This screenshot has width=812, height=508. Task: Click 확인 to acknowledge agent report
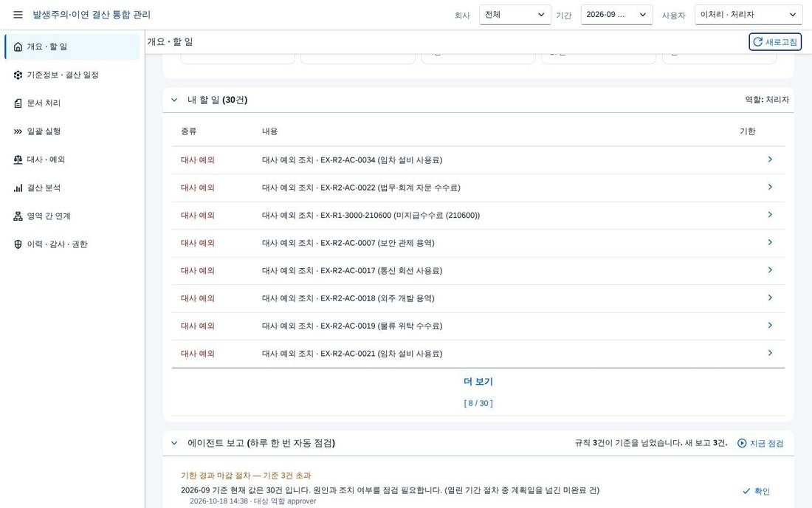point(756,492)
